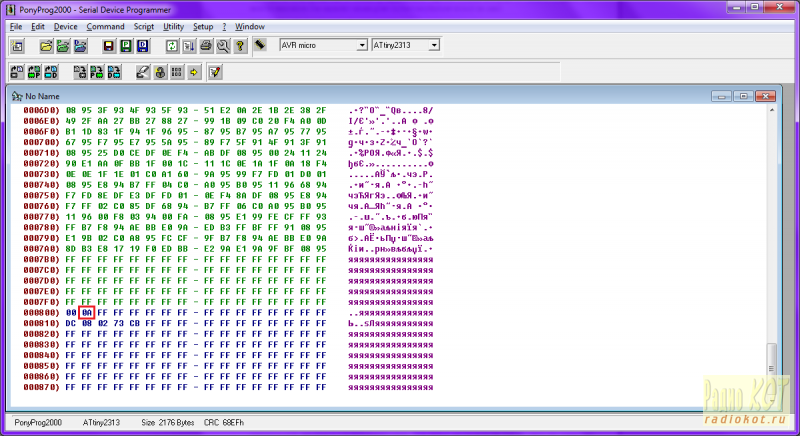Click the Erase Device eraser icon
800x436 pixels.
143,72
